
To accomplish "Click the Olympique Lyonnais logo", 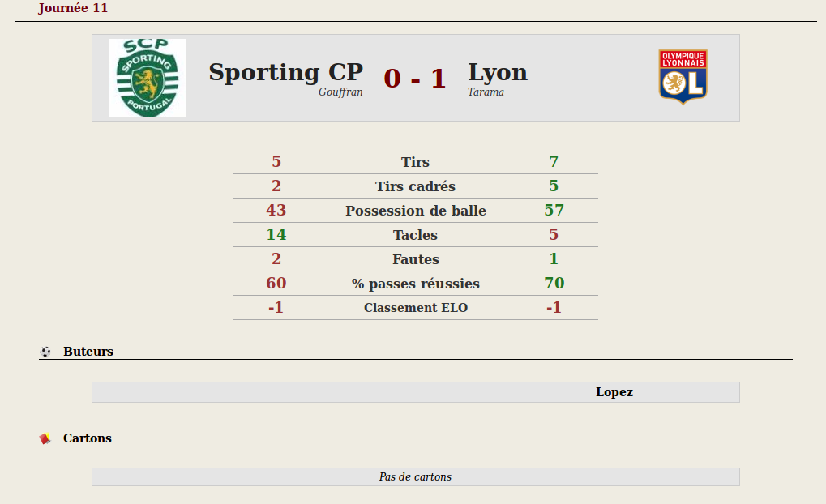I will click(683, 78).
